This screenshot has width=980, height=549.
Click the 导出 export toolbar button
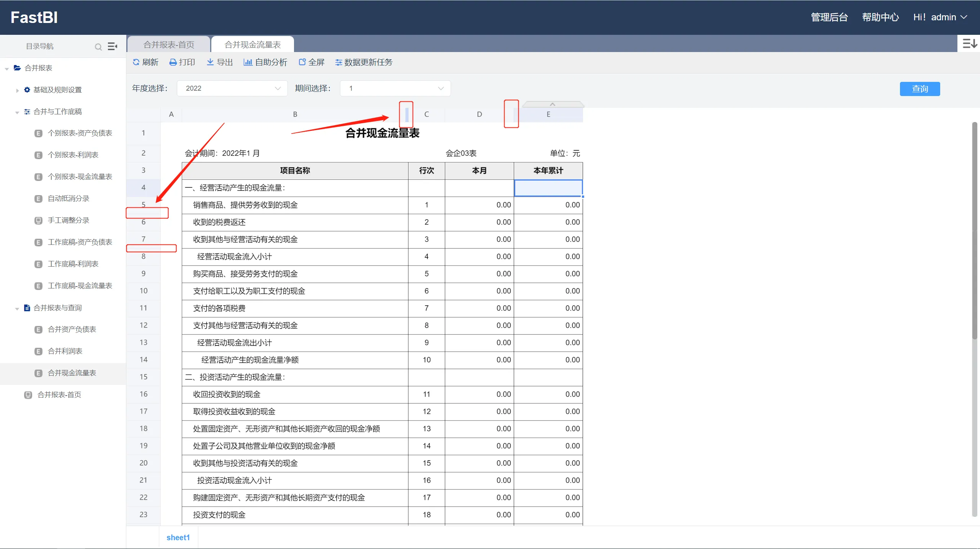220,62
